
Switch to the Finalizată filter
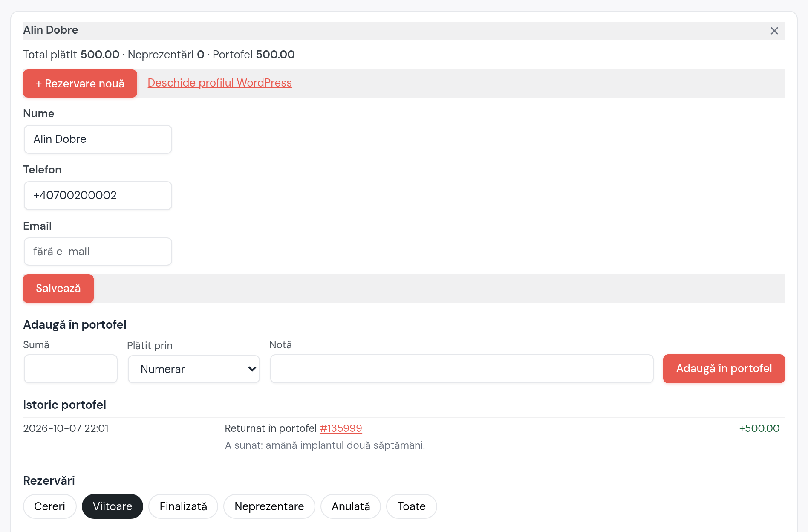(183, 506)
